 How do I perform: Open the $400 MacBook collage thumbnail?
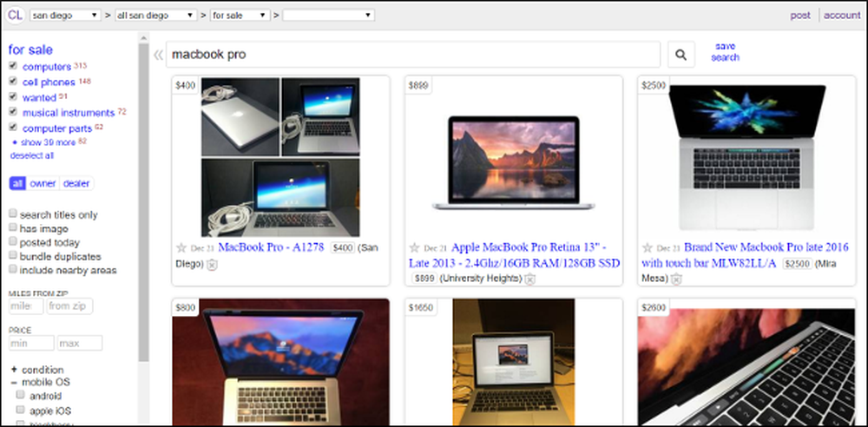pos(280,157)
